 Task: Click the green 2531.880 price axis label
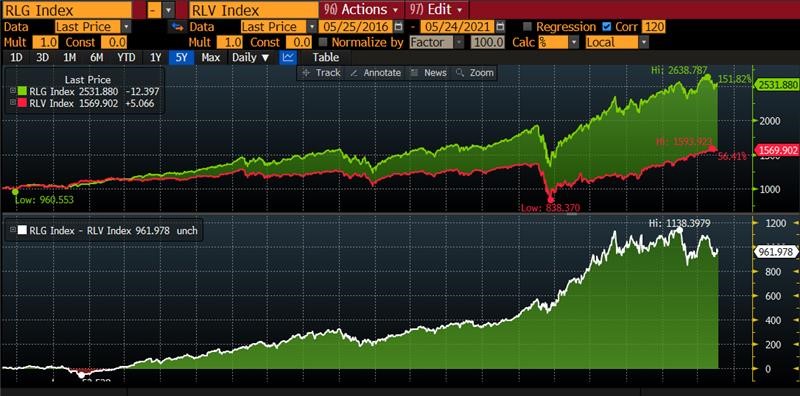coord(778,85)
